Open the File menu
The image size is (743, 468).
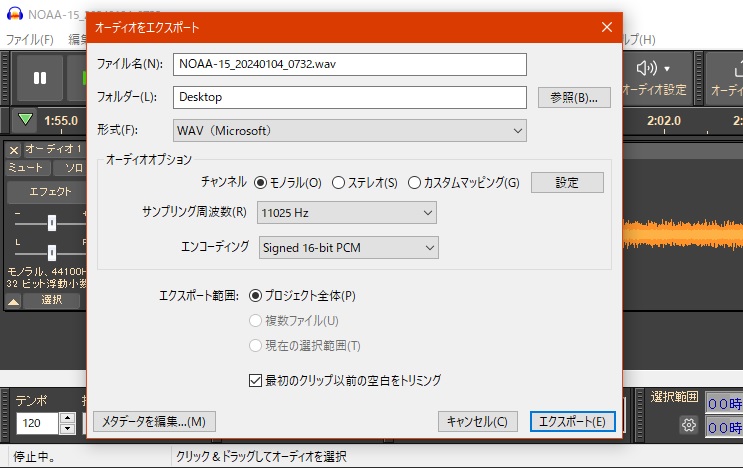(29, 40)
